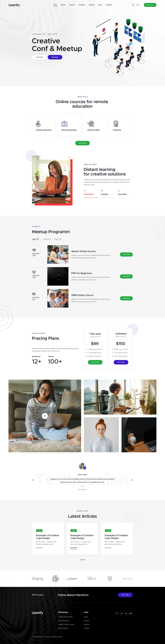The height and width of the screenshot is (644, 165).
Task: Open search with the magnifier icon
Action: (137, 5)
